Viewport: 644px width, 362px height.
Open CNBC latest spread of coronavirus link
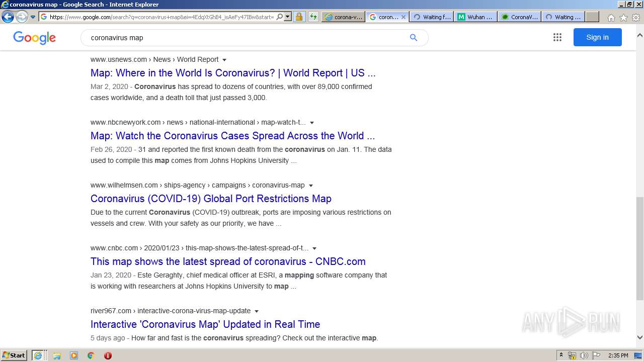(x=228, y=261)
